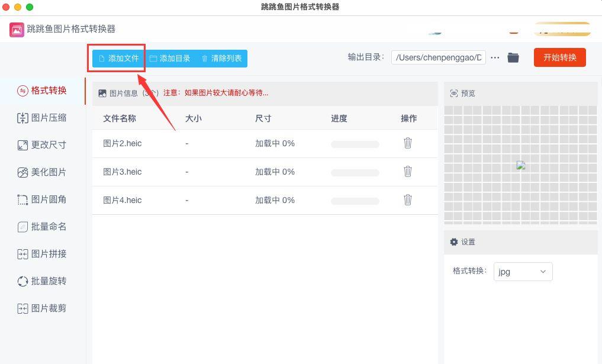Switch to the 格式转换 sidebar tab
The height and width of the screenshot is (364, 602).
click(x=41, y=90)
